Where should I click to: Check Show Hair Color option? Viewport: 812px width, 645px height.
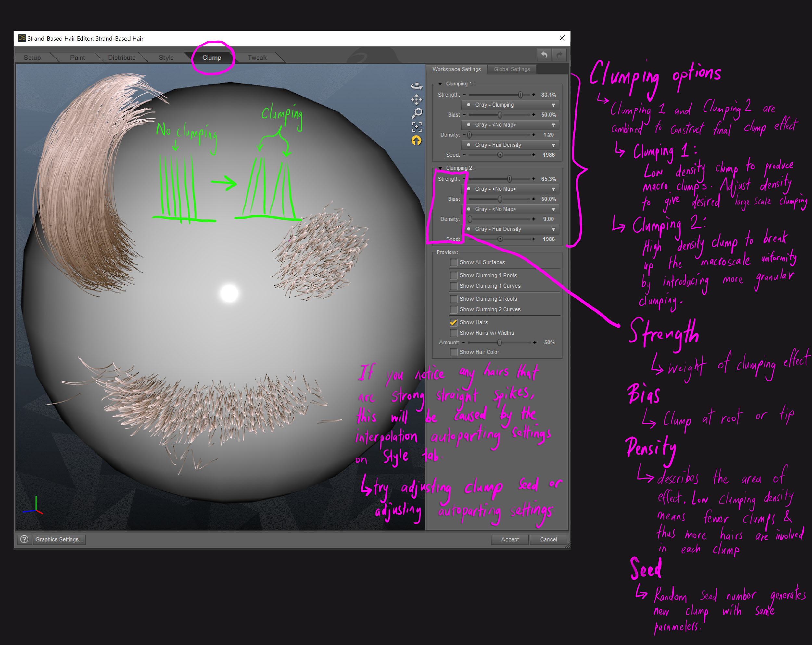tap(453, 352)
